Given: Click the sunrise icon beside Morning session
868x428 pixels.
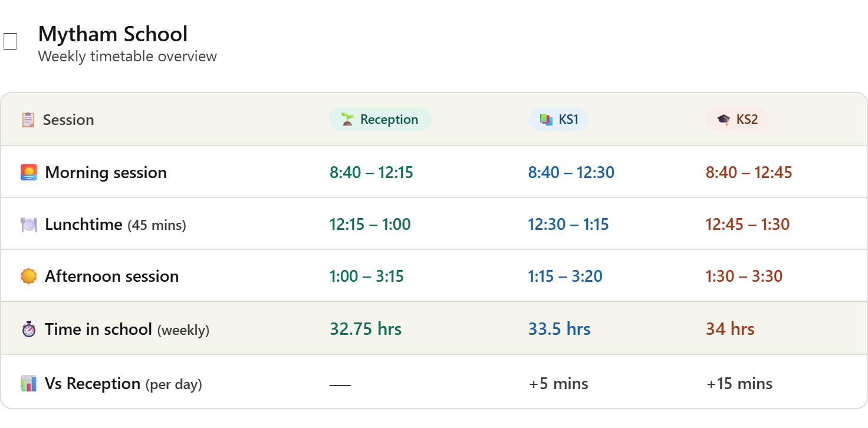Looking at the screenshot, I should click(x=29, y=172).
